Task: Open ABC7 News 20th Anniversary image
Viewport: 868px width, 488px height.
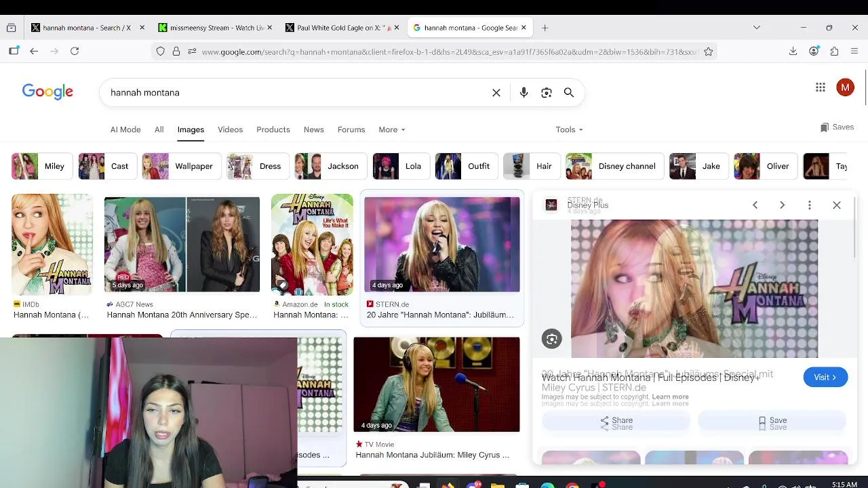Action: pos(182,245)
